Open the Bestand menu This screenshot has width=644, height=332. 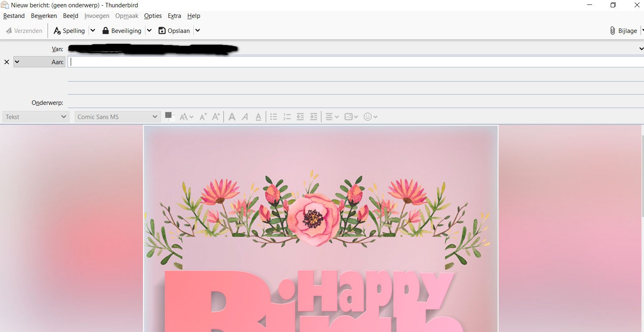14,16
